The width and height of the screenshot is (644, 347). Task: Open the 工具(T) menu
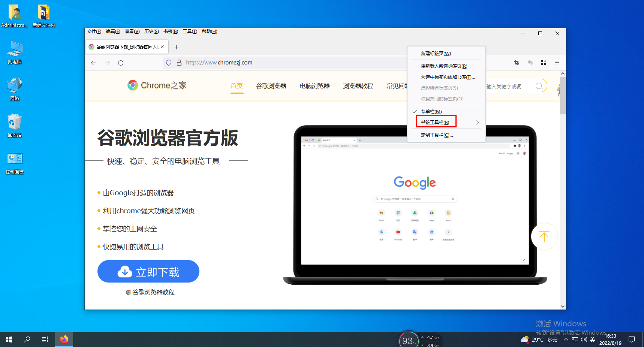point(190,31)
